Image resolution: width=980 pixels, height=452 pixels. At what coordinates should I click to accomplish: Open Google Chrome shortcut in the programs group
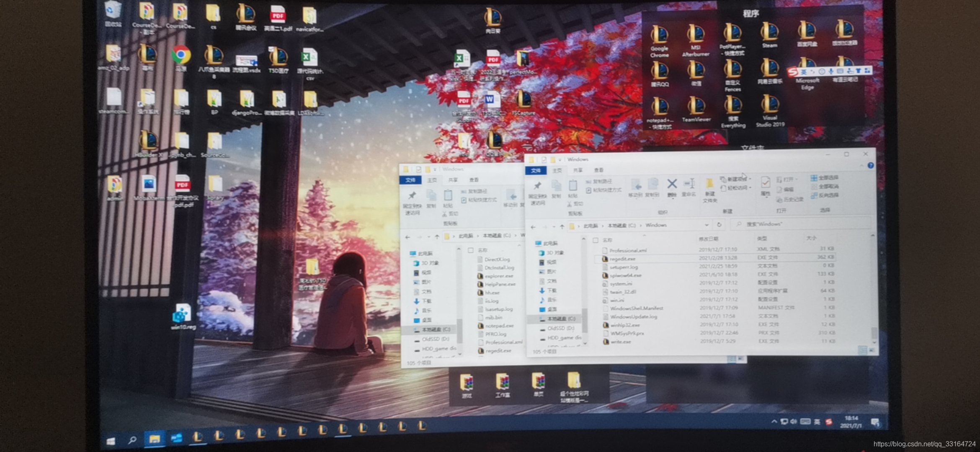(659, 41)
